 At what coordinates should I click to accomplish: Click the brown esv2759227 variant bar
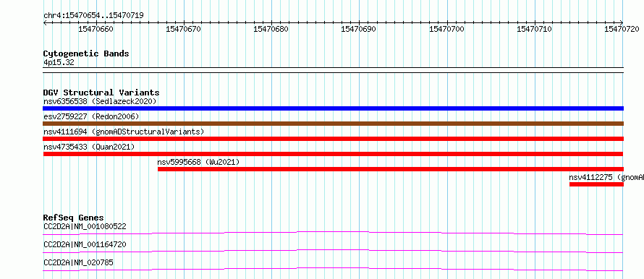[x=333, y=124]
